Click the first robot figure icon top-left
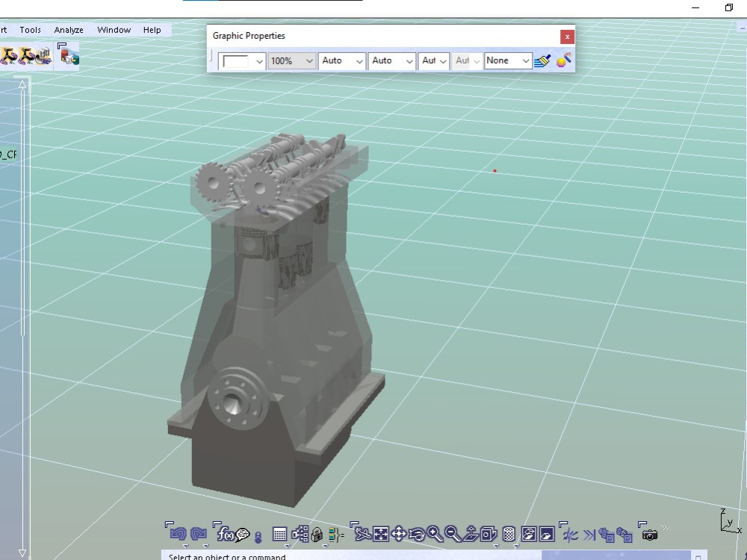Image resolution: width=747 pixels, height=560 pixels. 9,56
